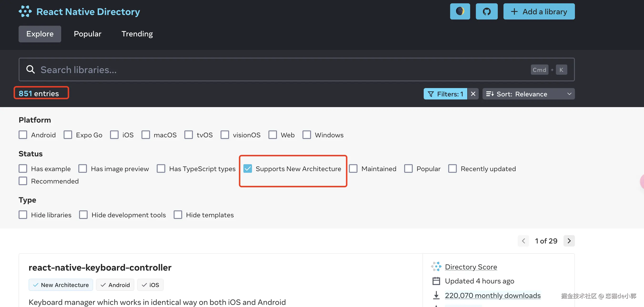Viewport: 644px width, 307px height.
Task: Check the Has TypeScript types option
Action: [161, 169]
